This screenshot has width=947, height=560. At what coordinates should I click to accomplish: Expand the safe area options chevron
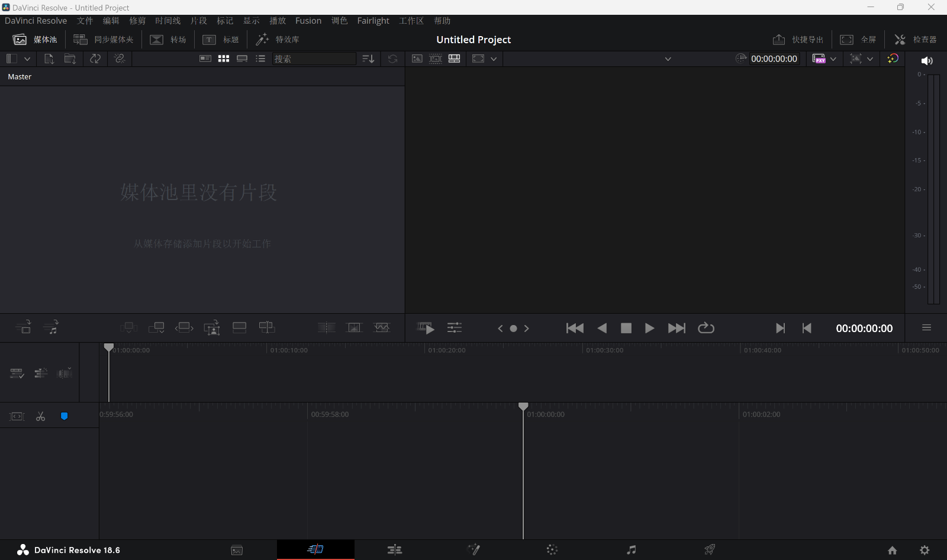(x=494, y=59)
